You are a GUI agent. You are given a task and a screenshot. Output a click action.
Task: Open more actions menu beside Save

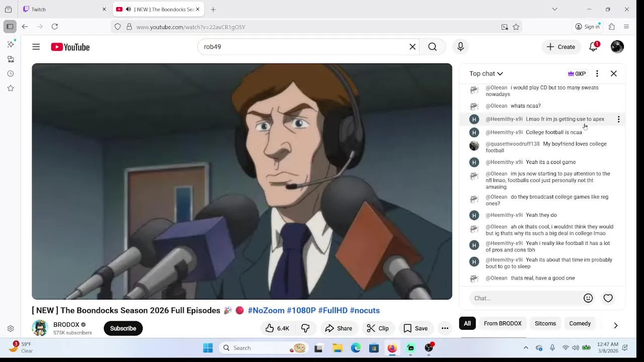(445, 328)
